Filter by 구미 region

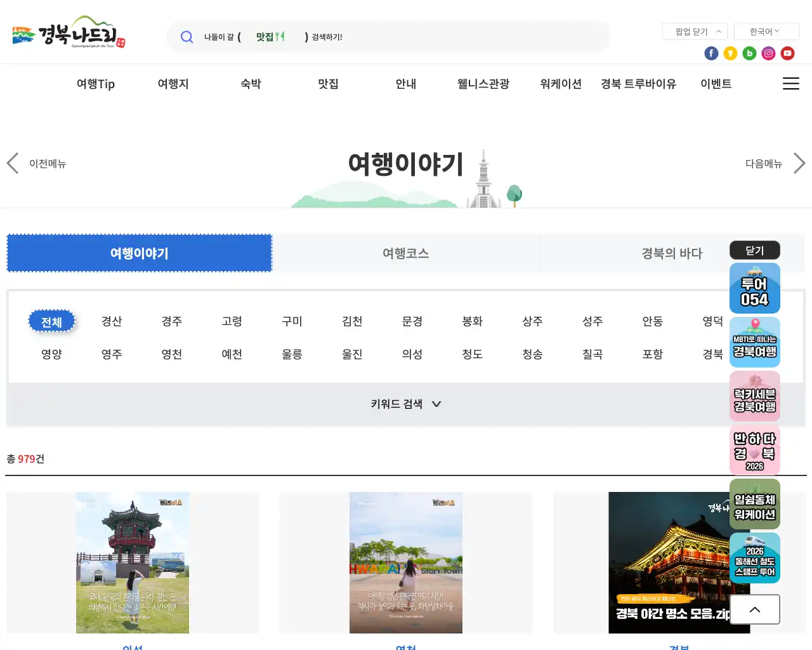tap(292, 321)
